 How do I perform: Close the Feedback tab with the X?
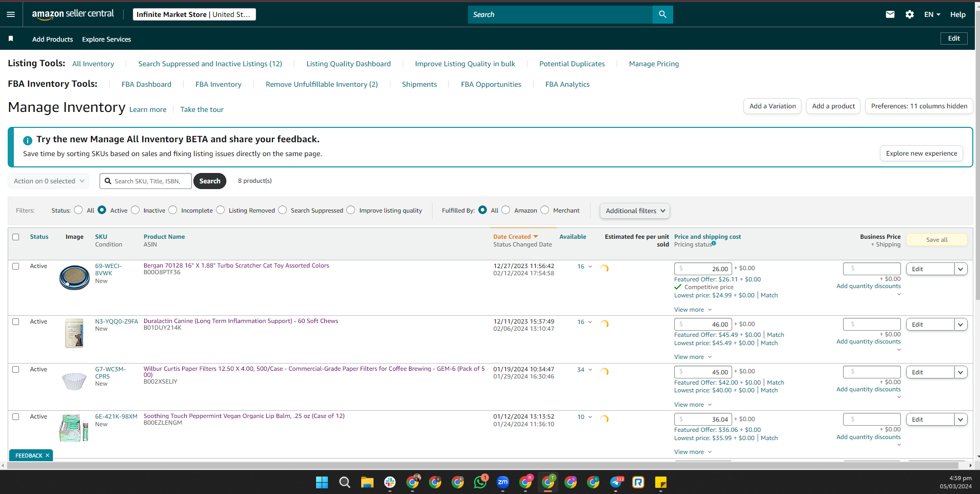[x=47, y=455]
